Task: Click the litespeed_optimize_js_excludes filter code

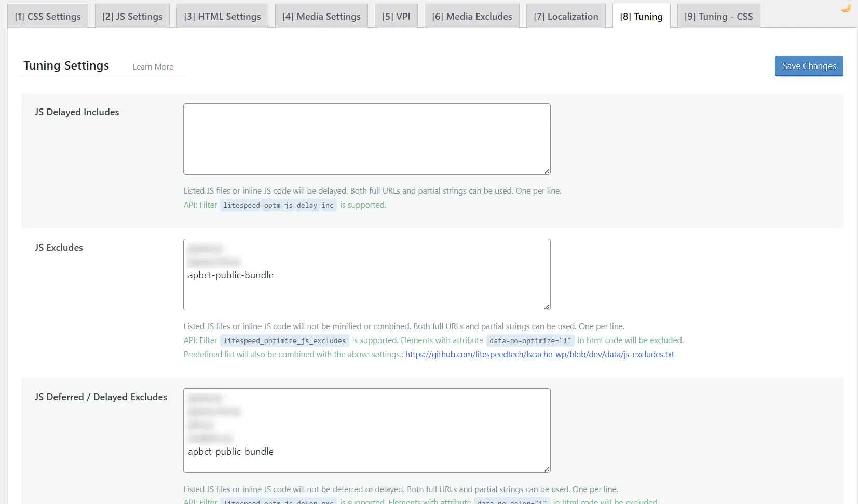Action: click(284, 341)
